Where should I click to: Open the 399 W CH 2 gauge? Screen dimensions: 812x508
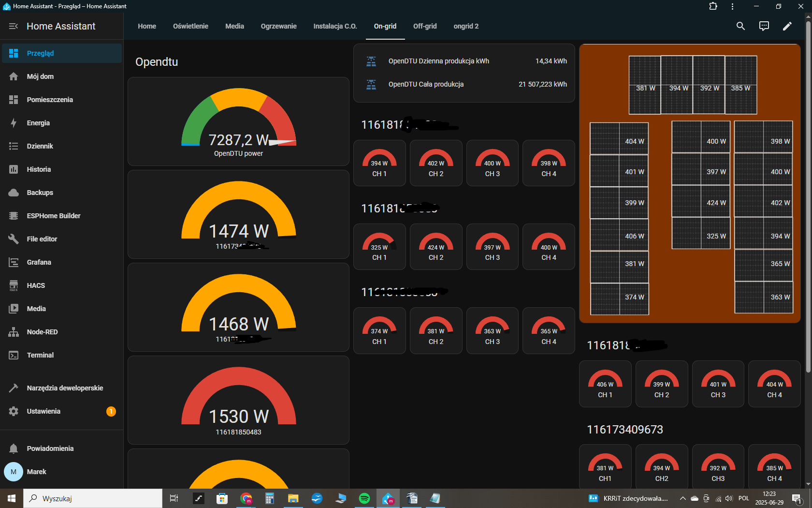pos(662,384)
